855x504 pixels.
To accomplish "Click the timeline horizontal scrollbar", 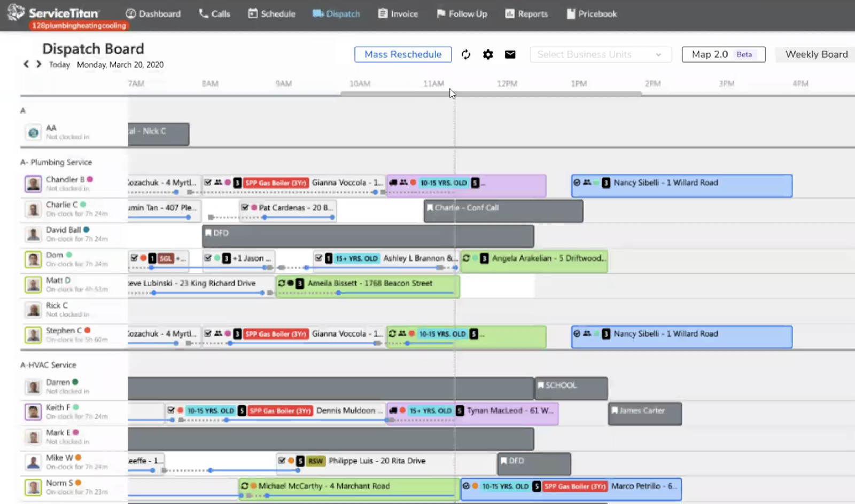I will 491,93.
